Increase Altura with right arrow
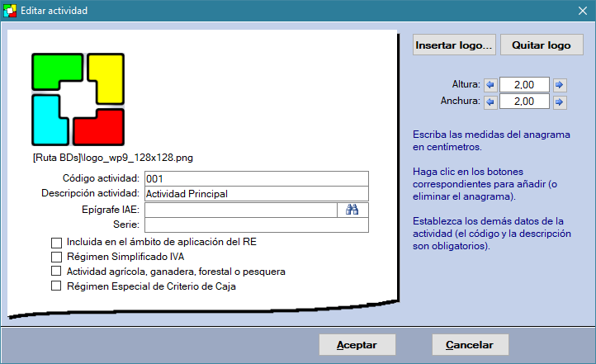Viewport: 596px width, 364px height. click(560, 85)
